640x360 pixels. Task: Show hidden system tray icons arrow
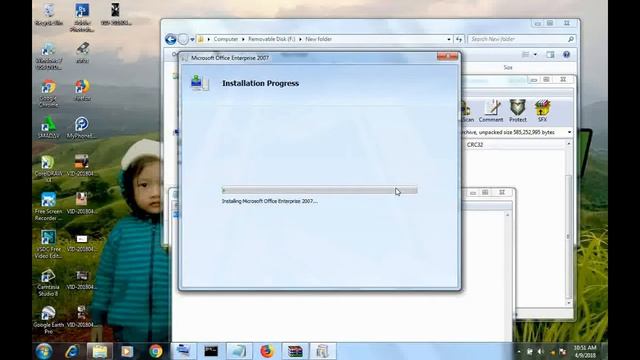(x=519, y=351)
